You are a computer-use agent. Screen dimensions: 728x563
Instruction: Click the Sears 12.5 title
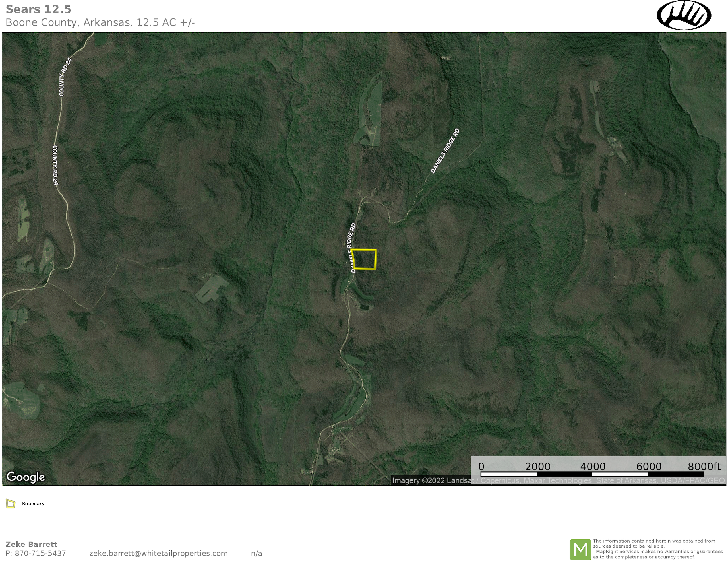pos(38,9)
